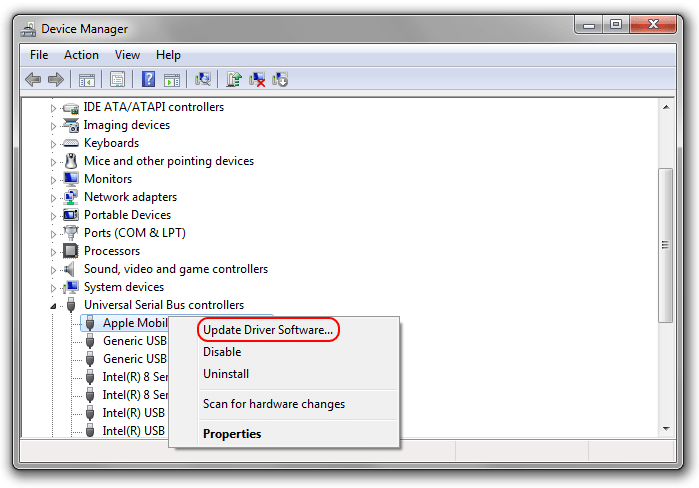Expand IDE ATA/ATAPI controllers node
This screenshot has width=699, height=488.
[53, 108]
